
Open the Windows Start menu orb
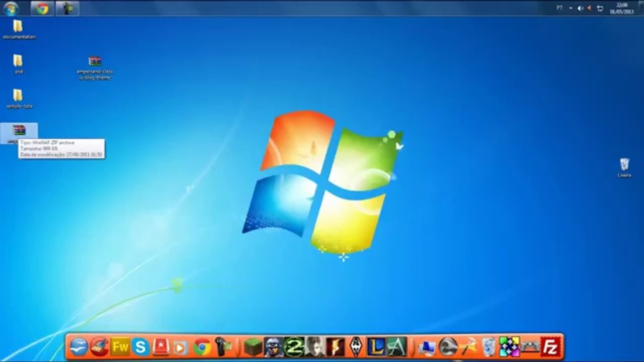[11, 8]
